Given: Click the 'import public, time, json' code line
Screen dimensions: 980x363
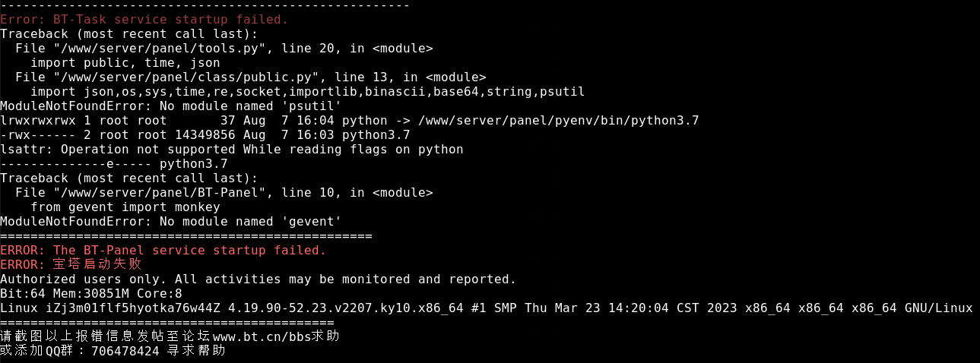Looking at the screenshot, I should tap(125, 63).
